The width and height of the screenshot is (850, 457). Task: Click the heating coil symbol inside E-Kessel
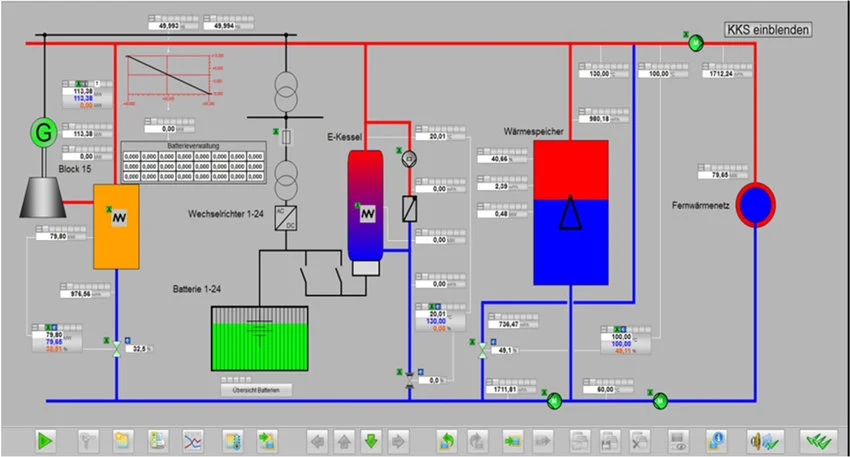click(x=368, y=214)
